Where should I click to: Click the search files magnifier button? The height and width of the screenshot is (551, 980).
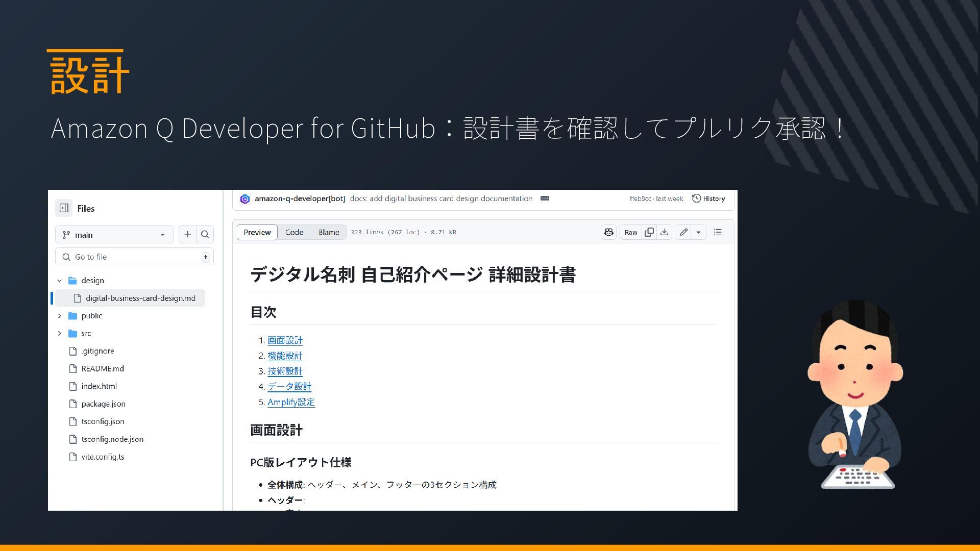coord(205,235)
